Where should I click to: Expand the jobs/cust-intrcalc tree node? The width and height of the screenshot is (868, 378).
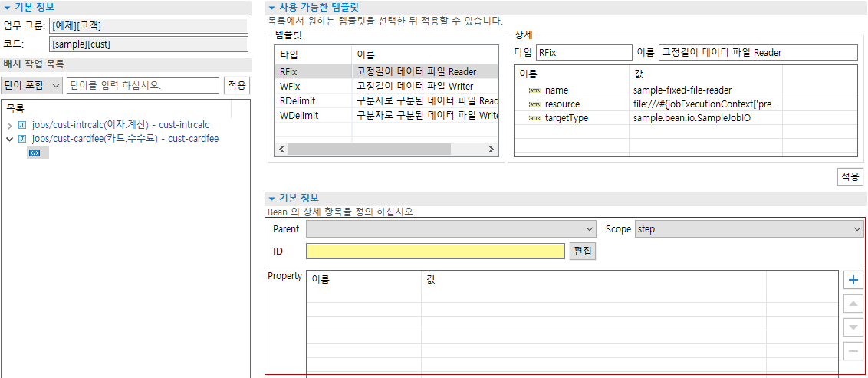coord(9,125)
